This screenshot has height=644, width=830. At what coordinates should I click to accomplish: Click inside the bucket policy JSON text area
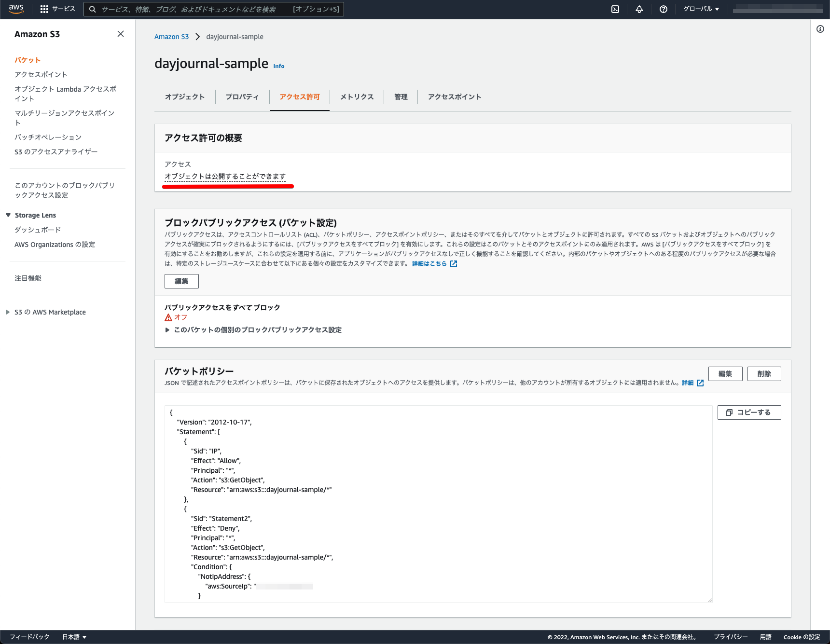[x=438, y=504]
